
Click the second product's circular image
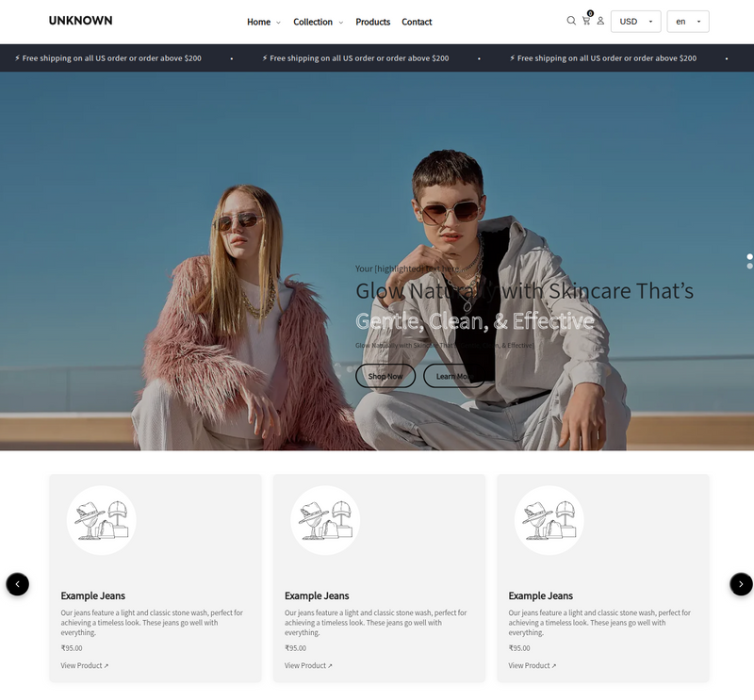[325, 520]
